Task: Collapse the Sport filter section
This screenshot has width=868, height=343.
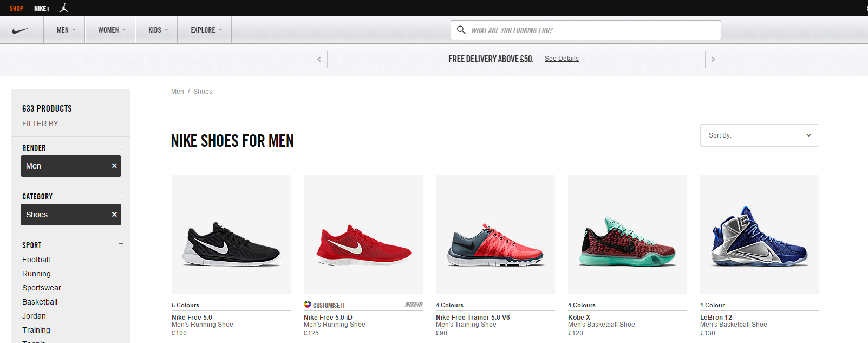Action: click(x=121, y=244)
